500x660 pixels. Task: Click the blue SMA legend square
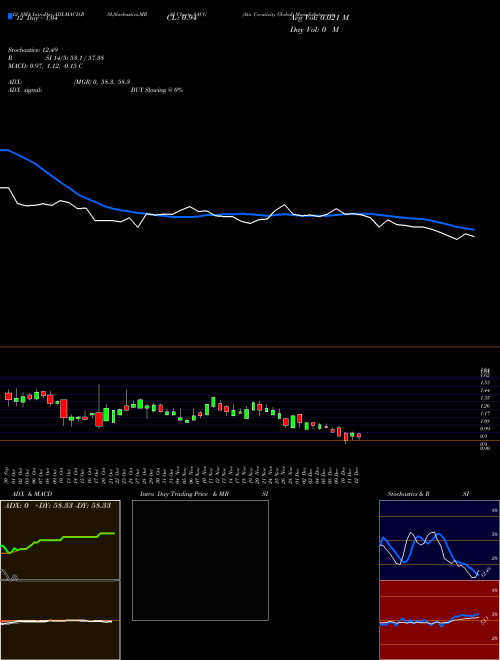click(x=10, y=16)
